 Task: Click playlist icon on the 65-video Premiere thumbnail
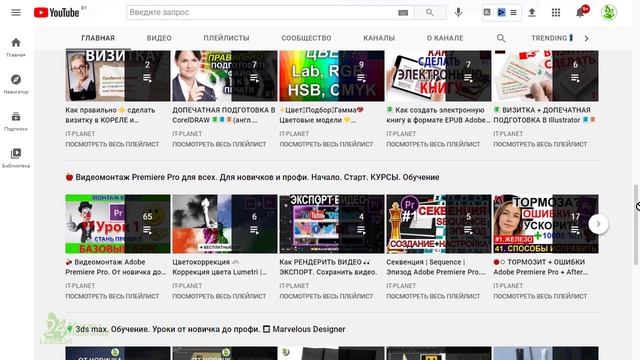(x=147, y=230)
